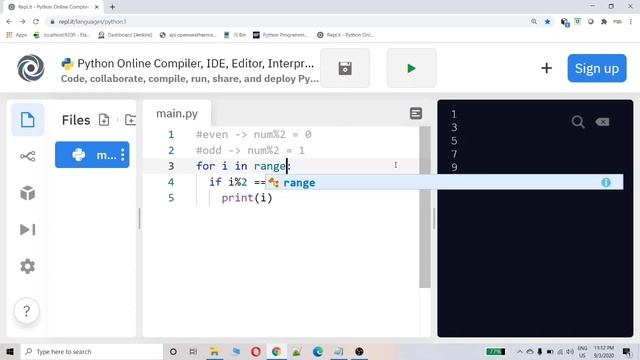The image size is (640, 360).
Task: Click the browser address bar URL
Action: (92, 22)
